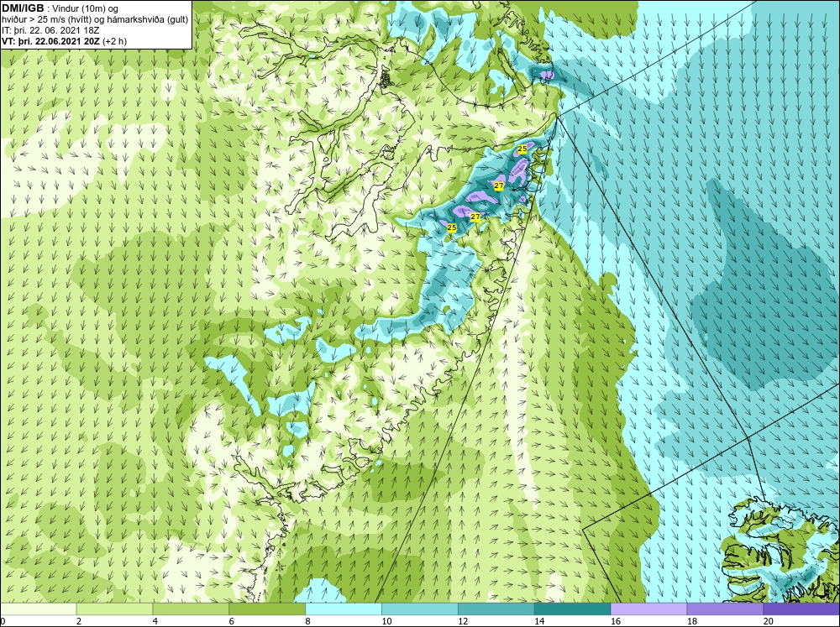Select the 10–12 m/s turquoise legend swatch

coord(419,609)
